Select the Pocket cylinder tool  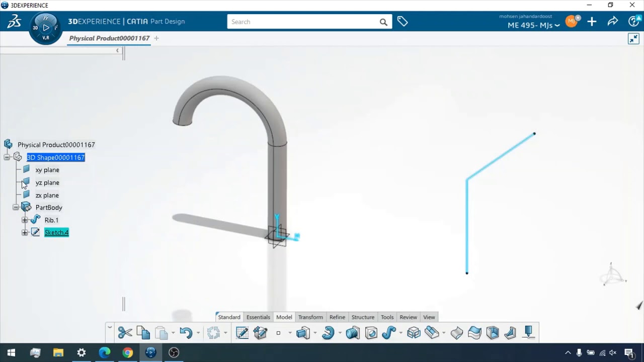(353, 332)
